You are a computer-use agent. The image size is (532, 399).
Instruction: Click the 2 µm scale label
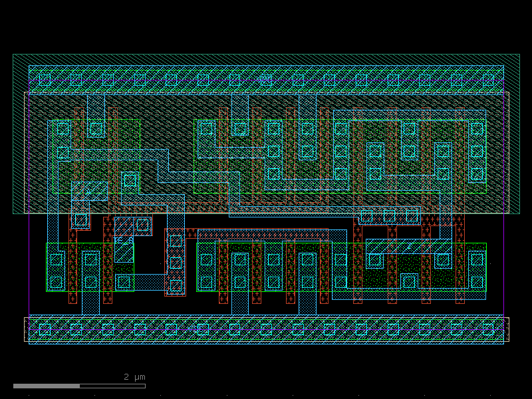click(x=134, y=377)
